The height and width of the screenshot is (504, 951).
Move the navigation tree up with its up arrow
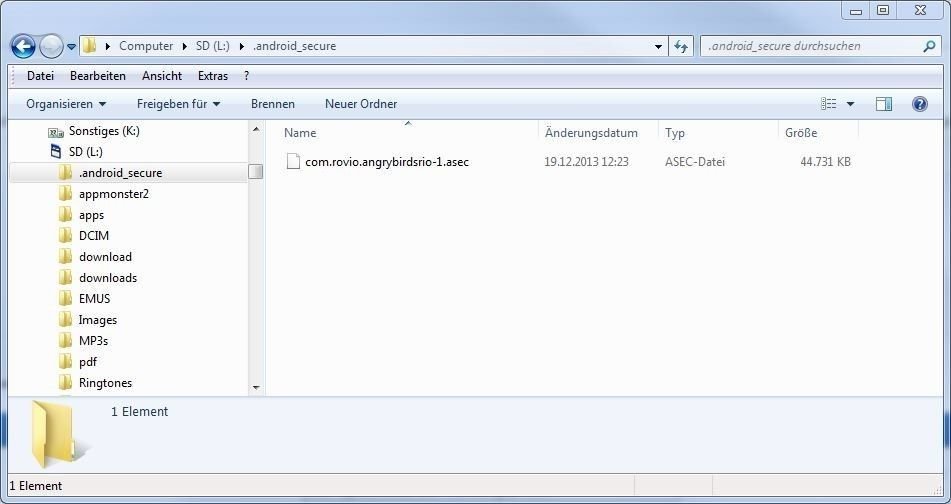pyautogui.click(x=256, y=129)
